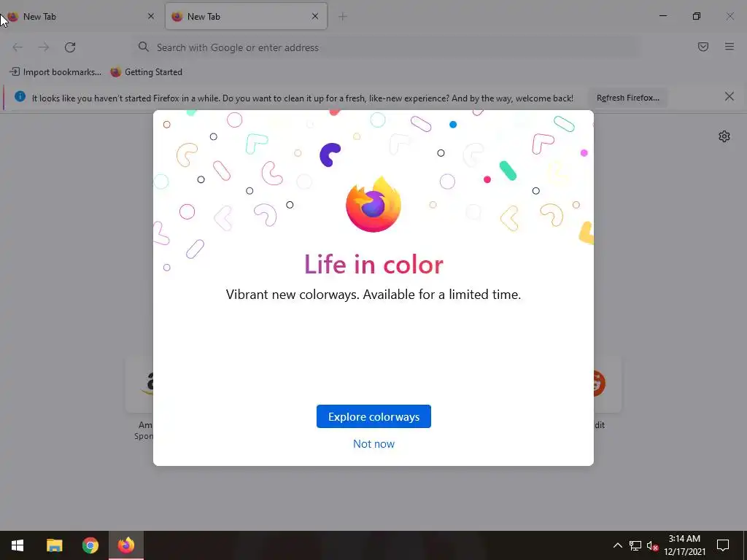747x560 pixels.
Task: Click the Firefox taskbar icon
Action: (x=126, y=545)
